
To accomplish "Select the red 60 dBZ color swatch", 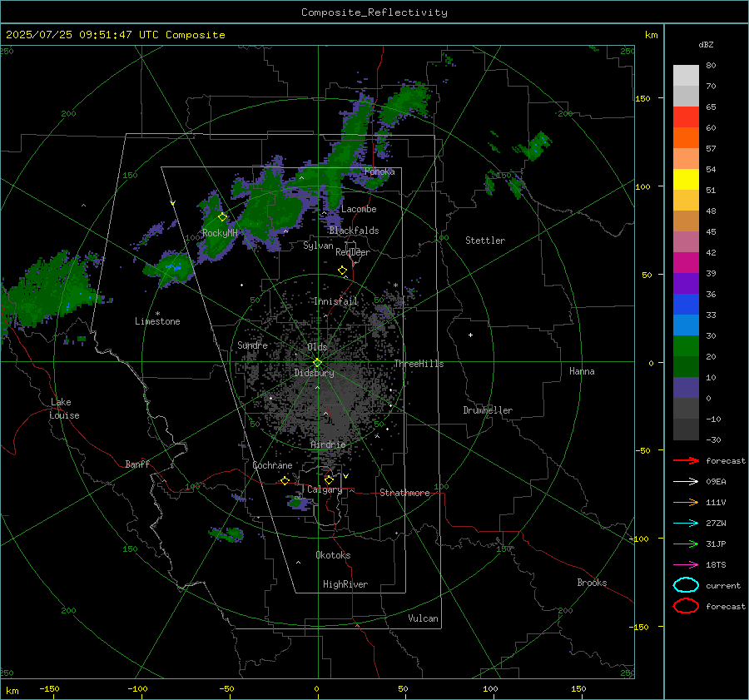I will click(x=686, y=117).
